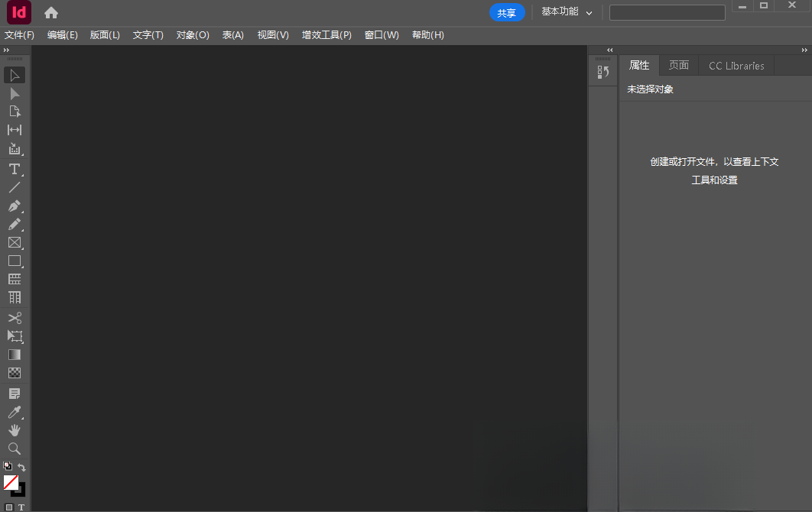This screenshot has height=512, width=812.
Task: Maximize the InDesign window
Action: pyautogui.click(x=764, y=5)
